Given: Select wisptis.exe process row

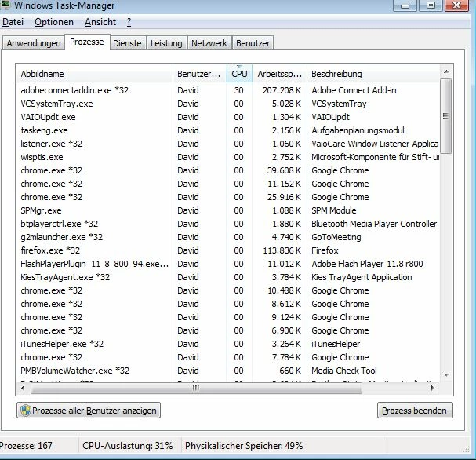Looking at the screenshot, I should (x=227, y=157).
